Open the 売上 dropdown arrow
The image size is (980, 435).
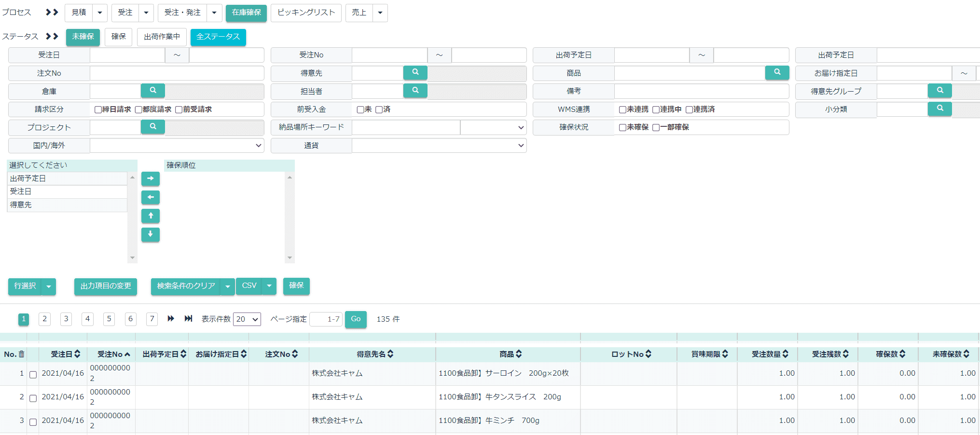380,13
